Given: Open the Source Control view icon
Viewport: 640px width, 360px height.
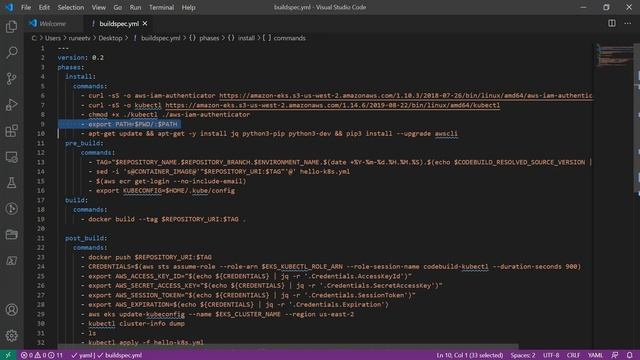Looking at the screenshot, I should coord(11,79).
